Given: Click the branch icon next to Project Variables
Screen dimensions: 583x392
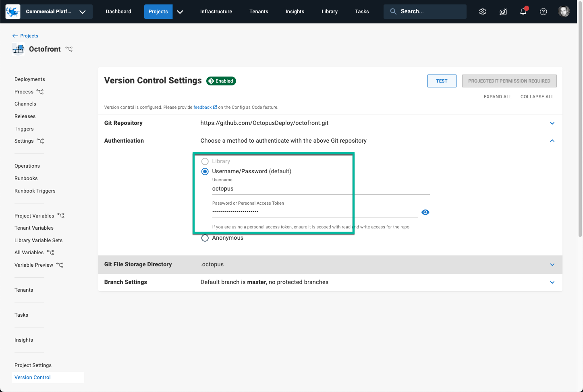Looking at the screenshot, I should point(60,216).
